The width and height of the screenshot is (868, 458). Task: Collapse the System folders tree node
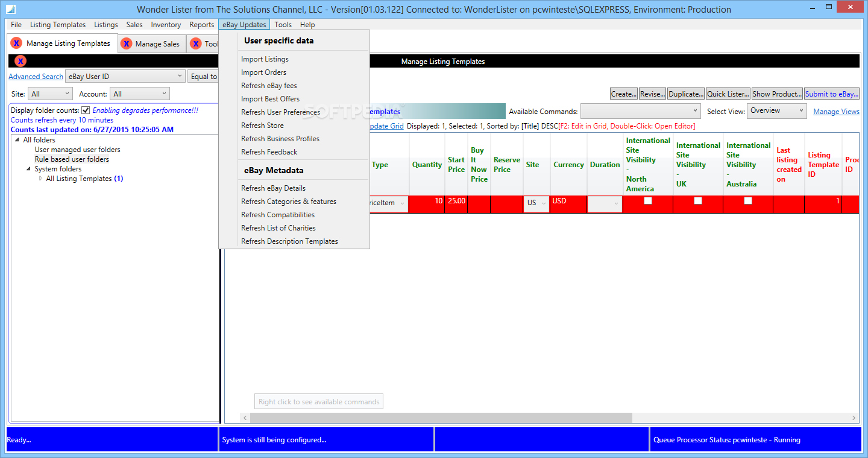[28, 169]
